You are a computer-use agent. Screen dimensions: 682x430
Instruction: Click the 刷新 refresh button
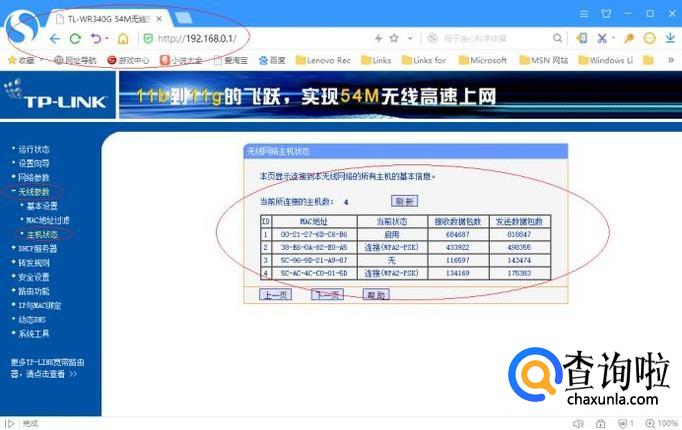click(x=405, y=201)
